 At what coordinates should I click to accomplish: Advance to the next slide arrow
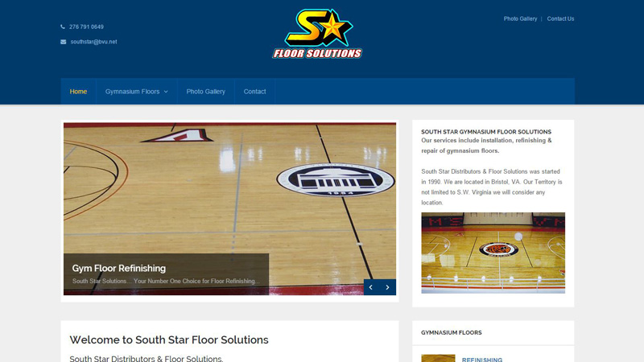[388, 287]
